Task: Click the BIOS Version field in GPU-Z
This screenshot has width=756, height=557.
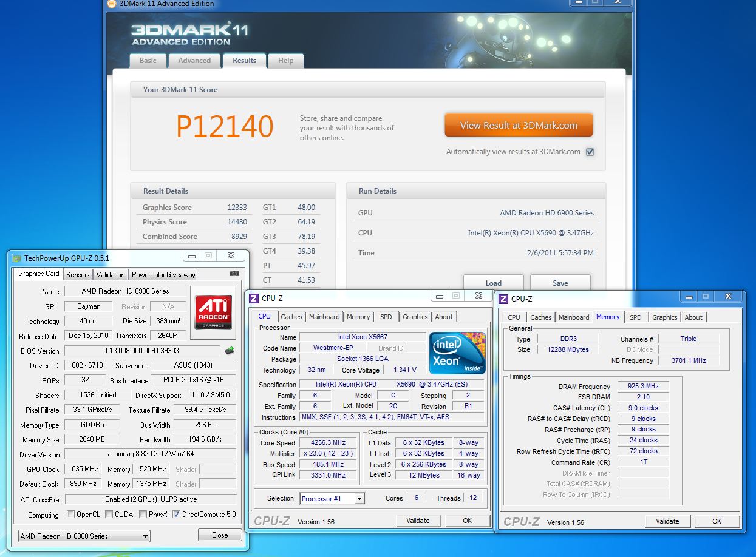Action: [142, 351]
